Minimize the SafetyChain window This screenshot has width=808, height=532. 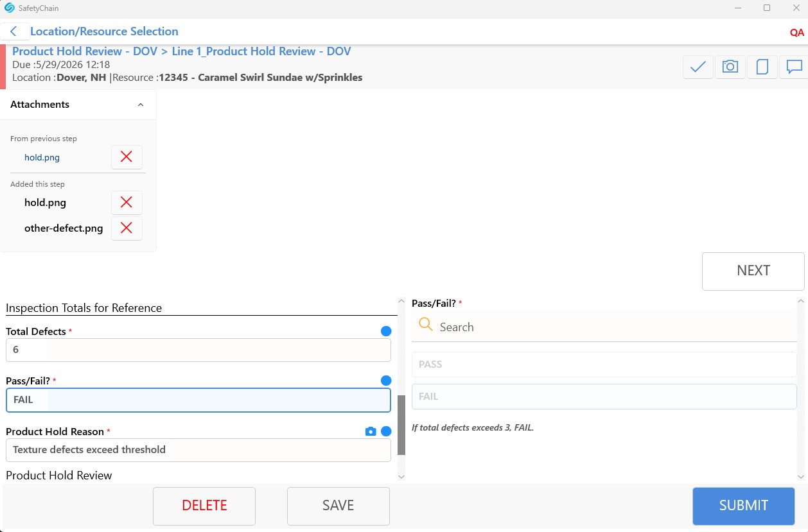tap(737, 8)
